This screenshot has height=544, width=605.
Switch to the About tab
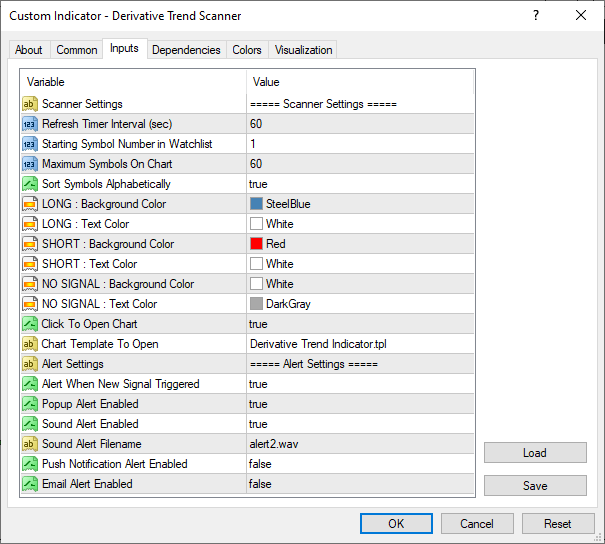click(29, 50)
